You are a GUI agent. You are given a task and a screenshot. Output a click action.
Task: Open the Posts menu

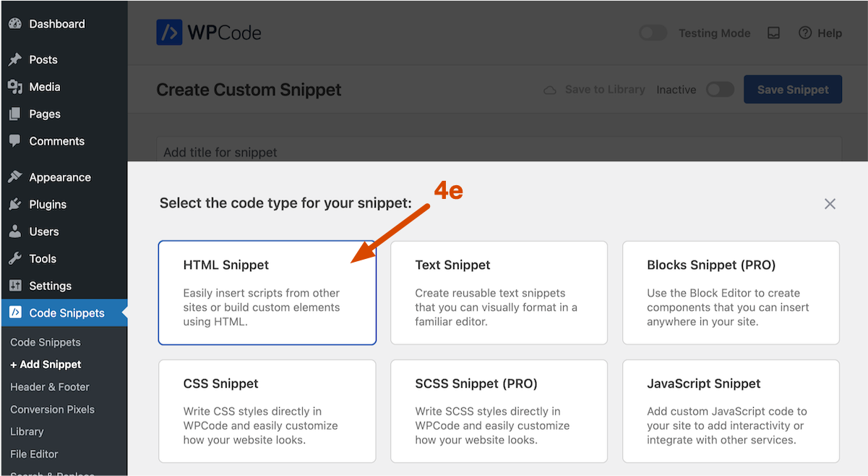pyautogui.click(x=43, y=59)
